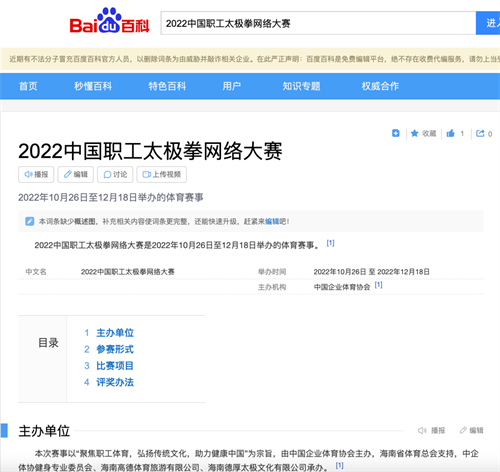
Task: Click 编辑 pencil in 主办单位 section header
Action: (x=471, y=430)
